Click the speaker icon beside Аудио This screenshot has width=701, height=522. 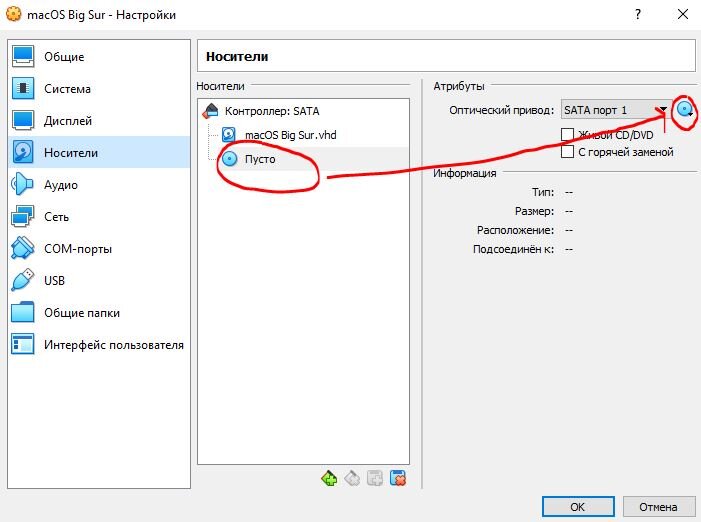pyautogui.click(x=23, y=184)
